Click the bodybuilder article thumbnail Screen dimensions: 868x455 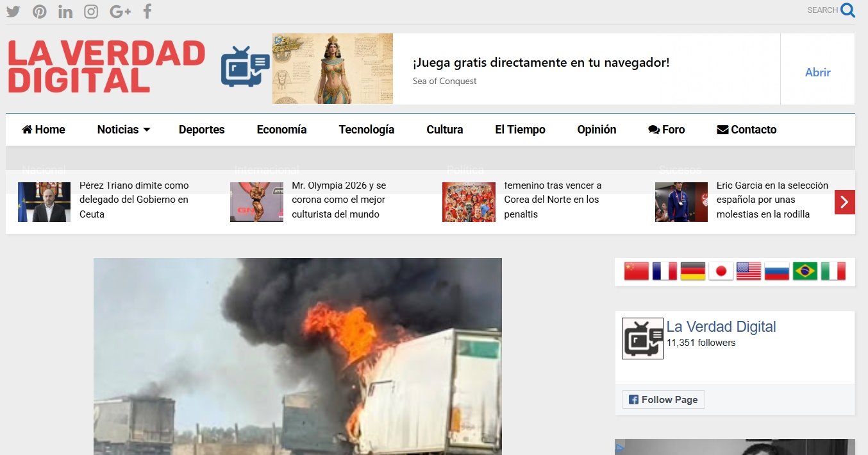256,202
